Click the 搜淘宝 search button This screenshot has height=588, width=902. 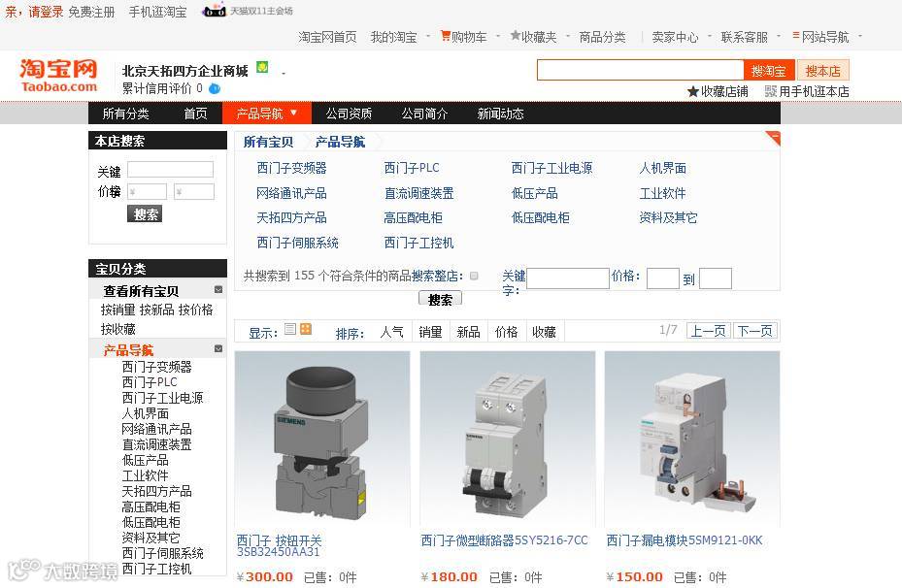pyautogui.click(x=769, y=71)
